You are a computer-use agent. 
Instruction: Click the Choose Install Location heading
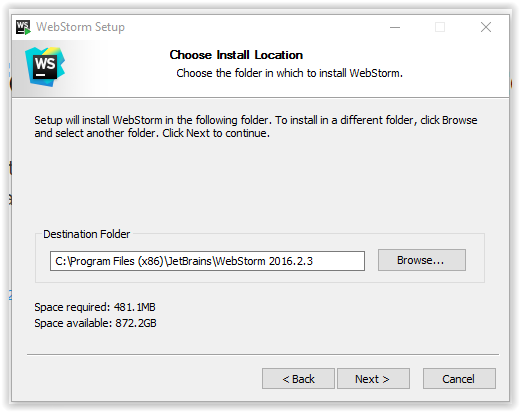coord(236,55)
